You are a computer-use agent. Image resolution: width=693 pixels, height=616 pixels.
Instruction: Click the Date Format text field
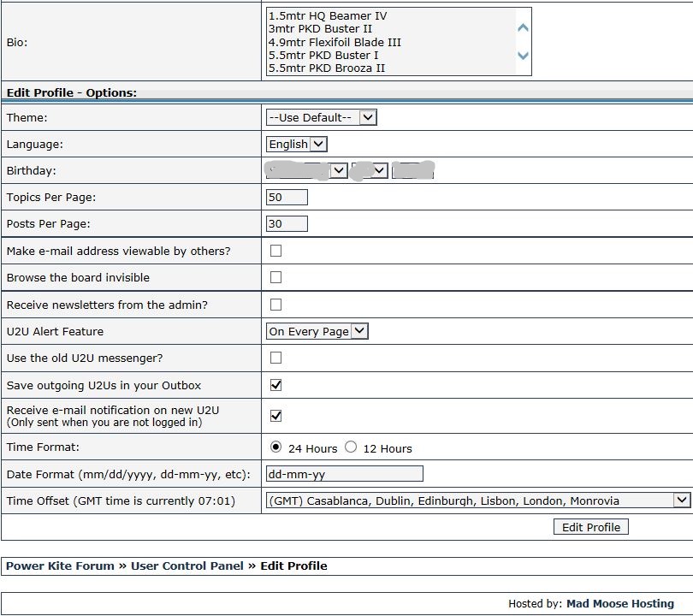[x=345, y=474]
